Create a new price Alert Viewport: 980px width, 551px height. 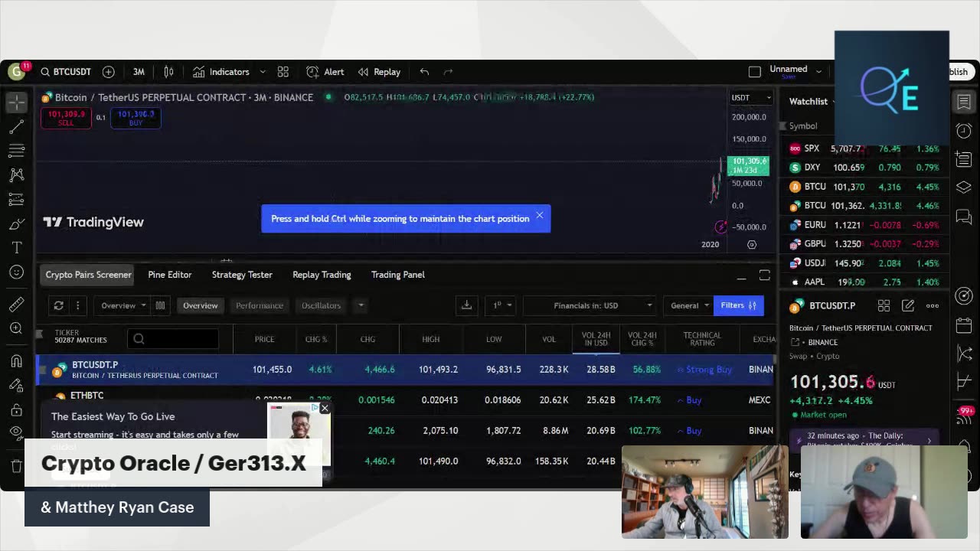325,72
